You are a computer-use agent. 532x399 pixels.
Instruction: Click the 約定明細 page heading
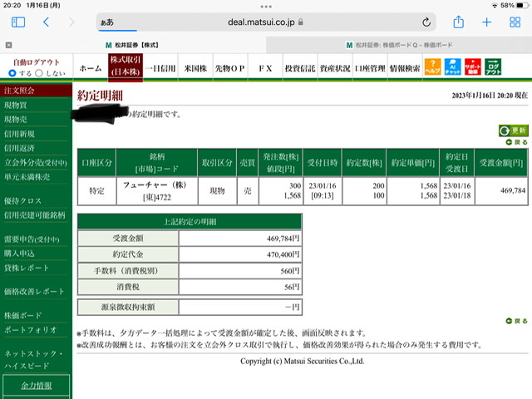[100, 96]
